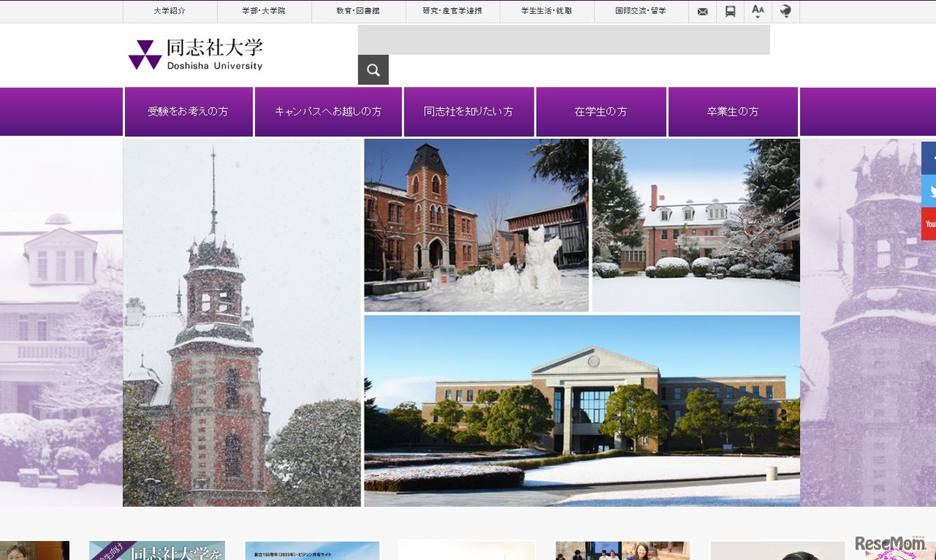
Task: Open the 受験をお考えの方 section
Action: click(x=189, y=111)
